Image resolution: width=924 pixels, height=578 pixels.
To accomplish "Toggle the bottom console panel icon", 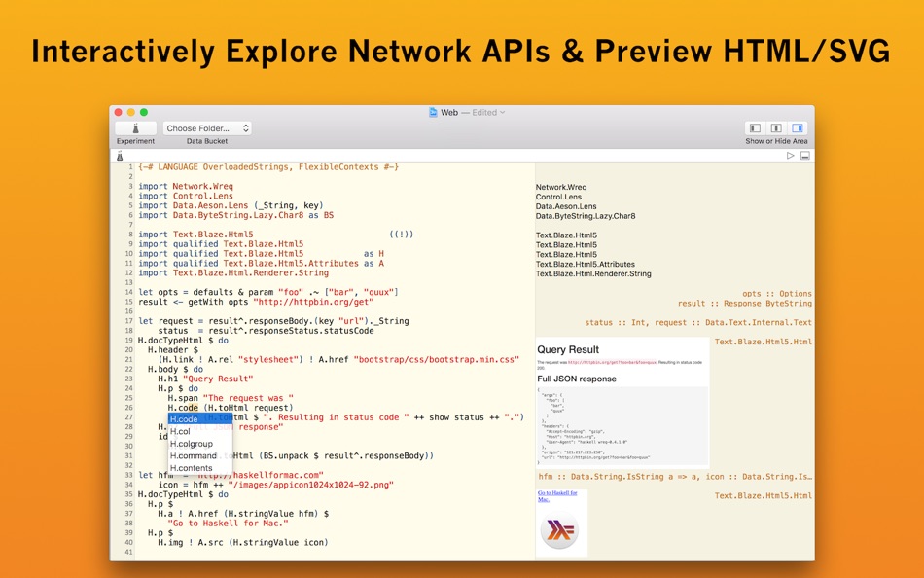I will coord(805,156).
